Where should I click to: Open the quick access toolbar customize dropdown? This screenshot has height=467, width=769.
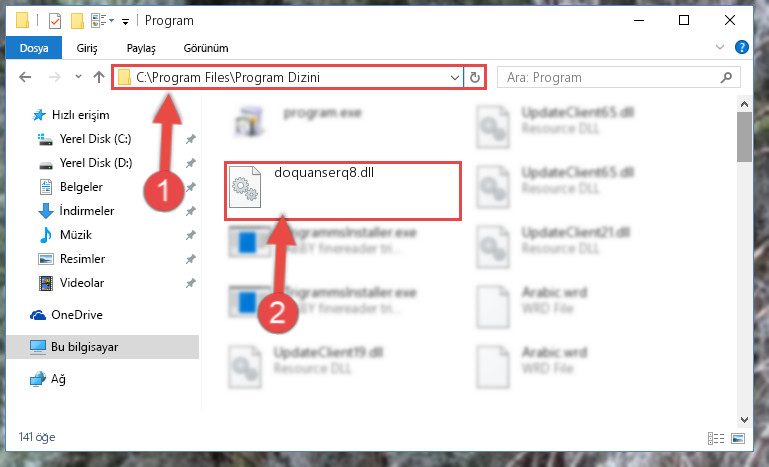pos(126,22)
